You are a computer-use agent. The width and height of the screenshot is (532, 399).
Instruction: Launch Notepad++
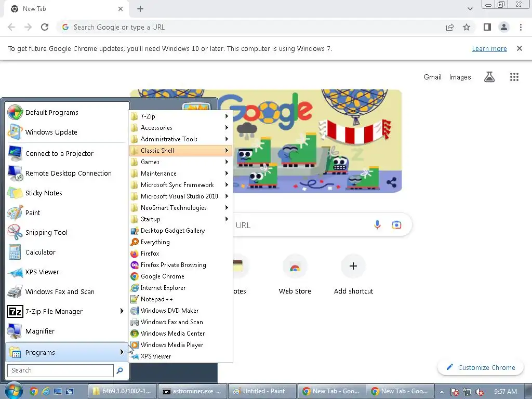181,299
